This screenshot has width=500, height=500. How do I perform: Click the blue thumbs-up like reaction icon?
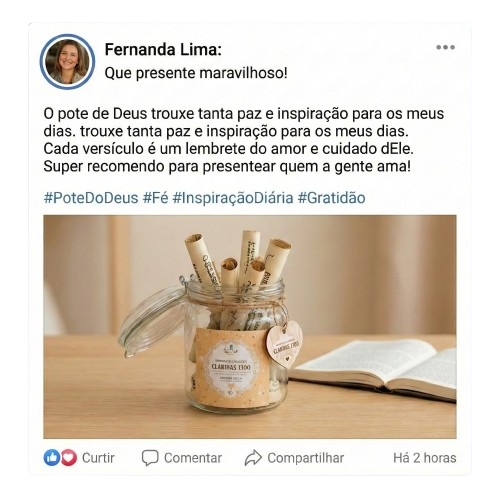pos(52,458)
